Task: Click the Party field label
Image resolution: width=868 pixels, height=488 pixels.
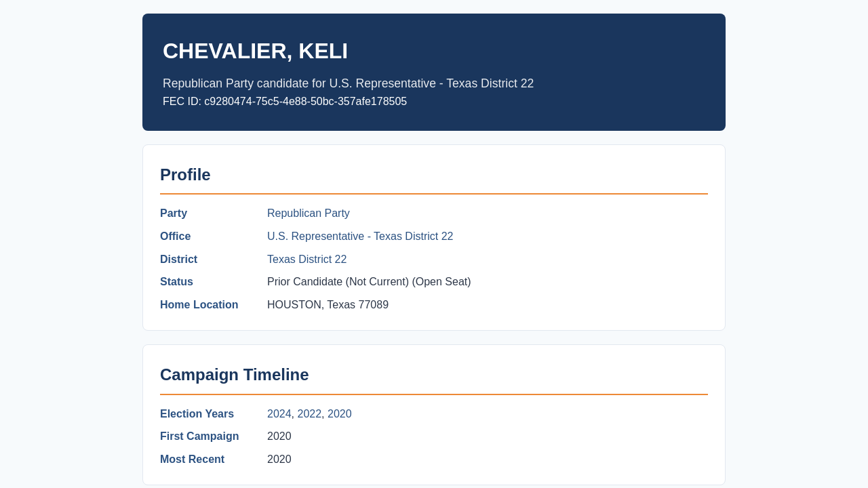Action: point(174,213)
